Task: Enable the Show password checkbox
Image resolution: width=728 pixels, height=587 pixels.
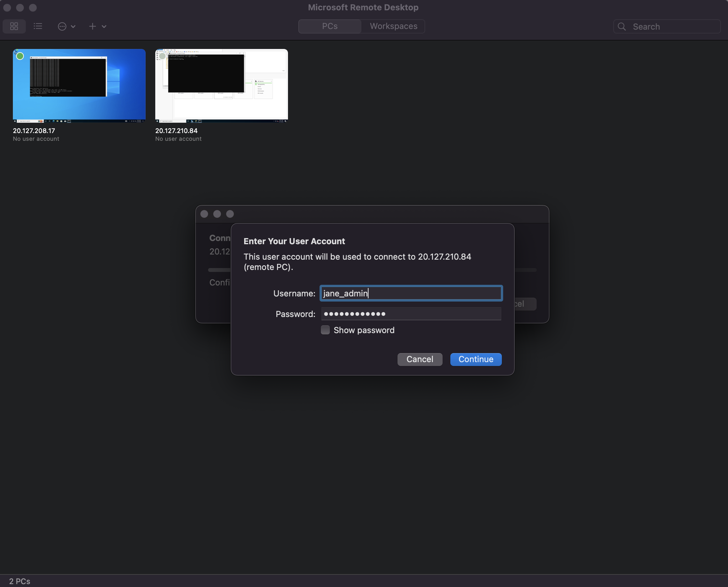Action: [325, 330]
